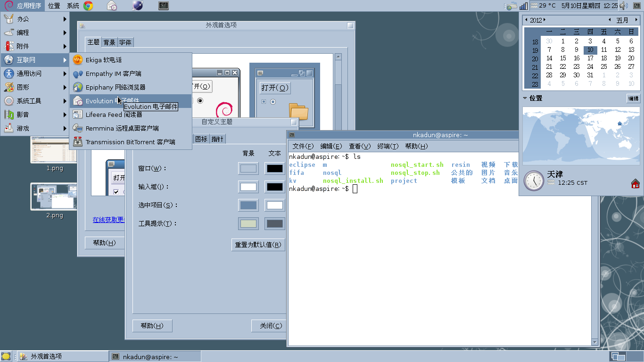644x362 pixels.
Task: Click 帮助(H) in 外观首选项 window
Action: (104, 243)
